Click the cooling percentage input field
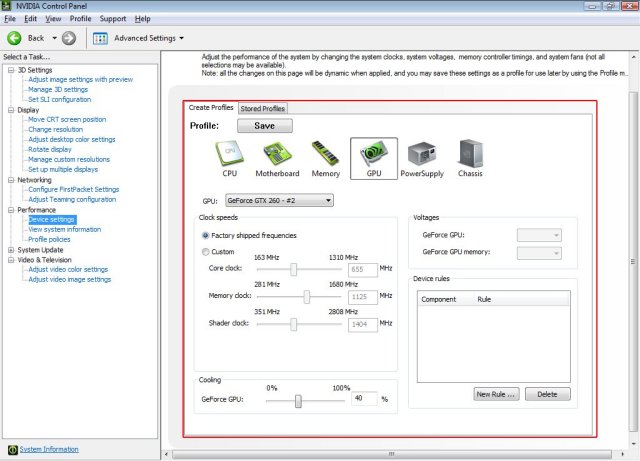Viewport: 640px width, 461px height. (364, 399)
